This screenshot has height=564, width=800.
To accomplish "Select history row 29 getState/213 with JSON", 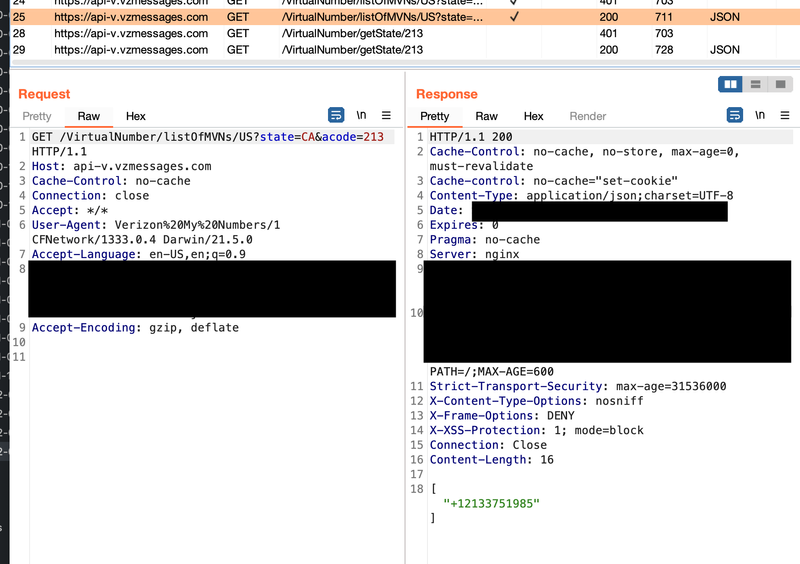I will 405,50.
